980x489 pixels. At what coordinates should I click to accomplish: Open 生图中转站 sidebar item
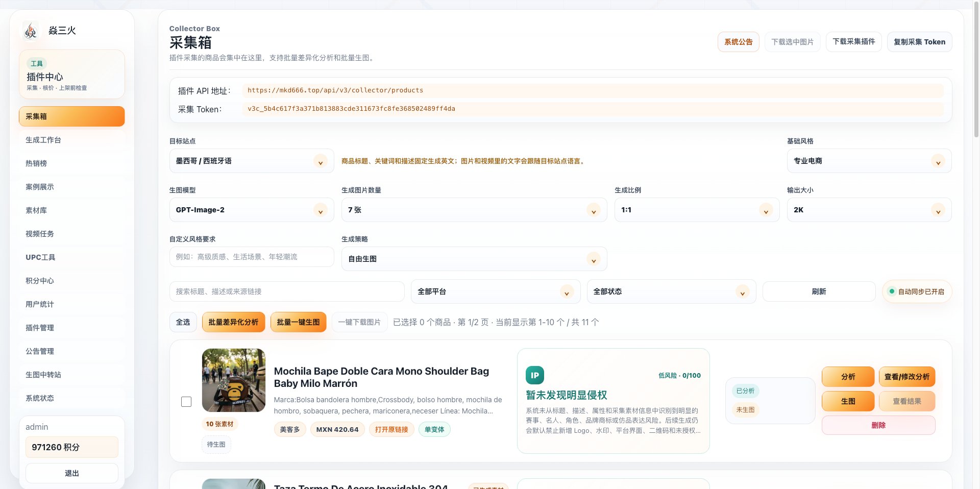tap(71, 375)
